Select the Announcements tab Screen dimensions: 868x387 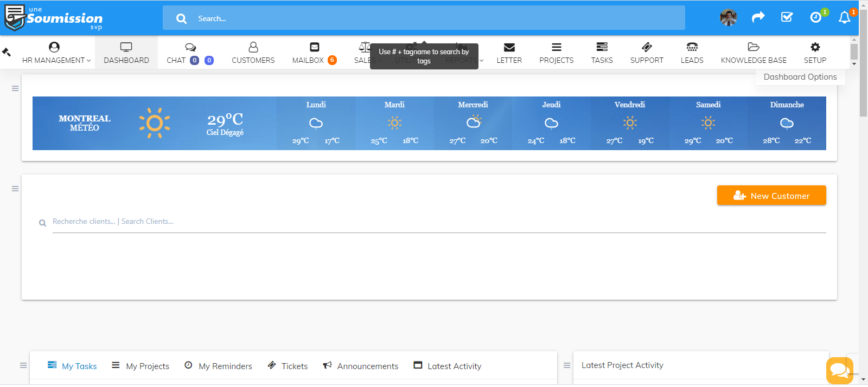pos(361,366)
